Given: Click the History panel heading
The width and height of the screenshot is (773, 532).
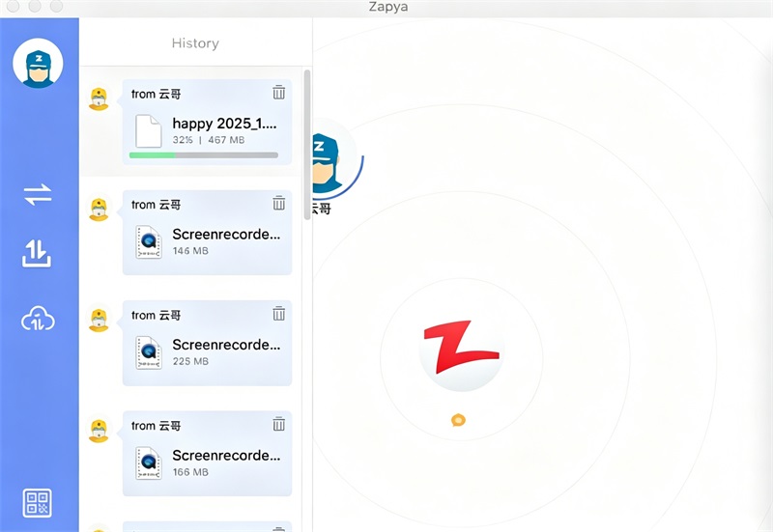Looking at the screenshot, I should [x=195, y=43].
